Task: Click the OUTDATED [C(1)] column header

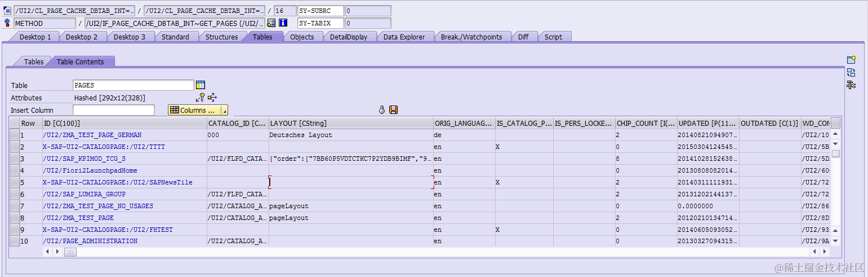Action: pyautogui.click(x=769, y=123)
